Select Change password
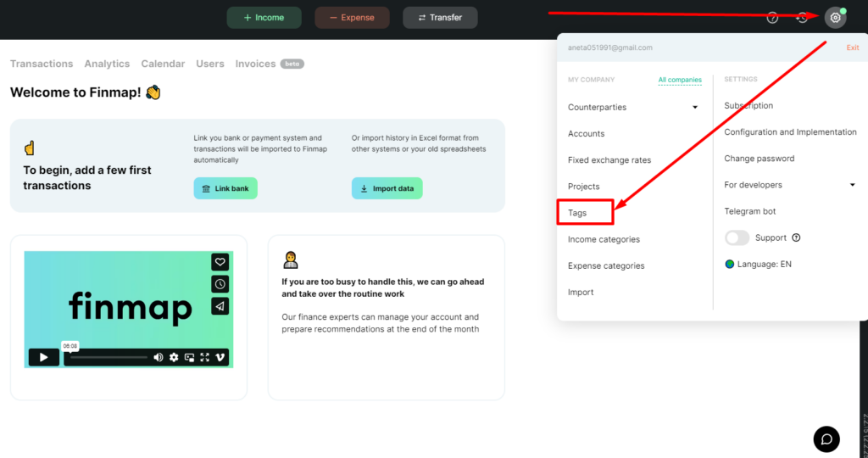Viewport: 868px width, 458px height. [x=759, y=159]
